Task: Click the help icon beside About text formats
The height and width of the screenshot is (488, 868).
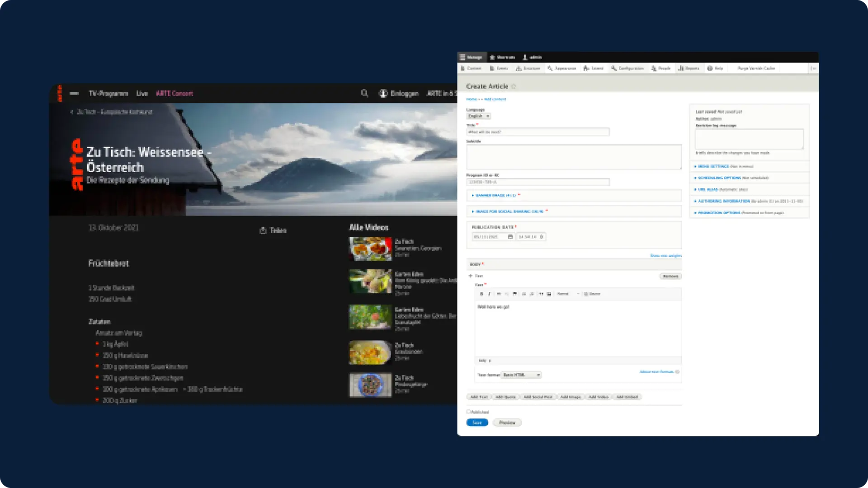Action: point(677,372)
